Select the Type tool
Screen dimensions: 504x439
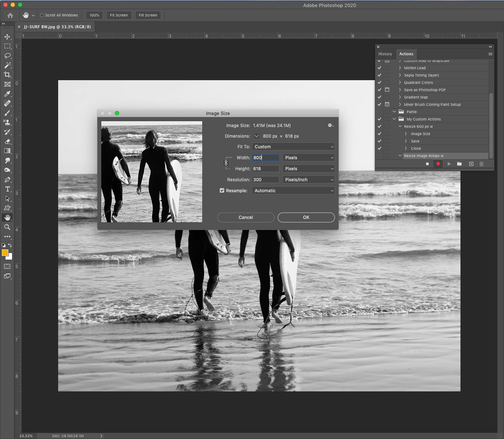pyautogui.click(x=7, y=189)
